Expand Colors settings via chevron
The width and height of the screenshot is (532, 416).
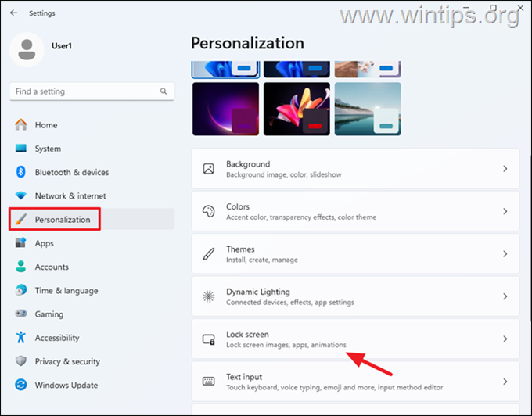(505, 211)
